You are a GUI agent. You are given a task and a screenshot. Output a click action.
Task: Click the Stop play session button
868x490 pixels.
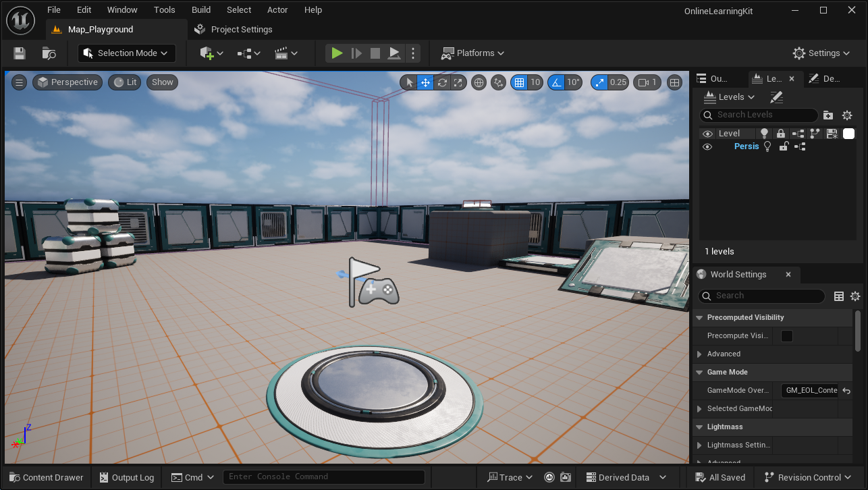coord(375,53)
